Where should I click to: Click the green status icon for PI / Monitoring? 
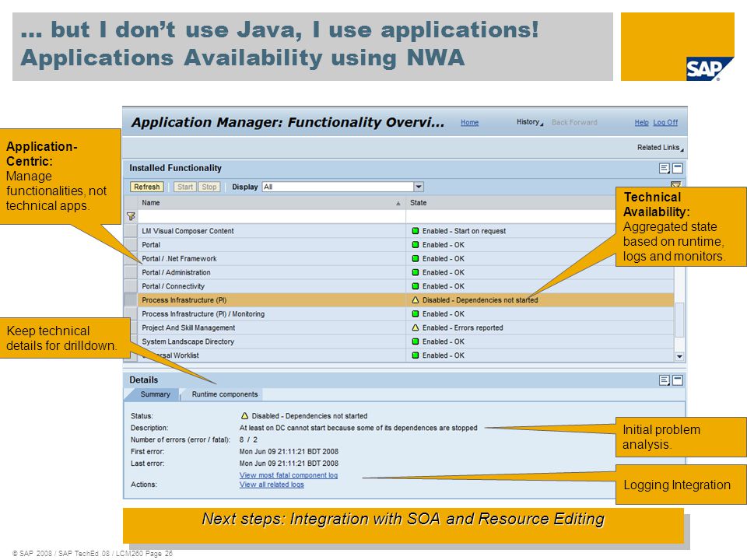tap(416, 313)
